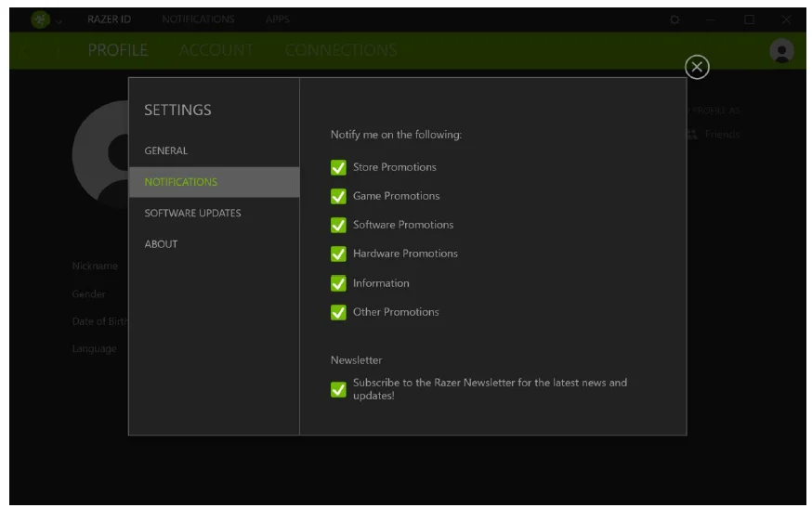Unsubscribe from the Razer Newsletter checkbox
The image size is (812, 521).
338,389
